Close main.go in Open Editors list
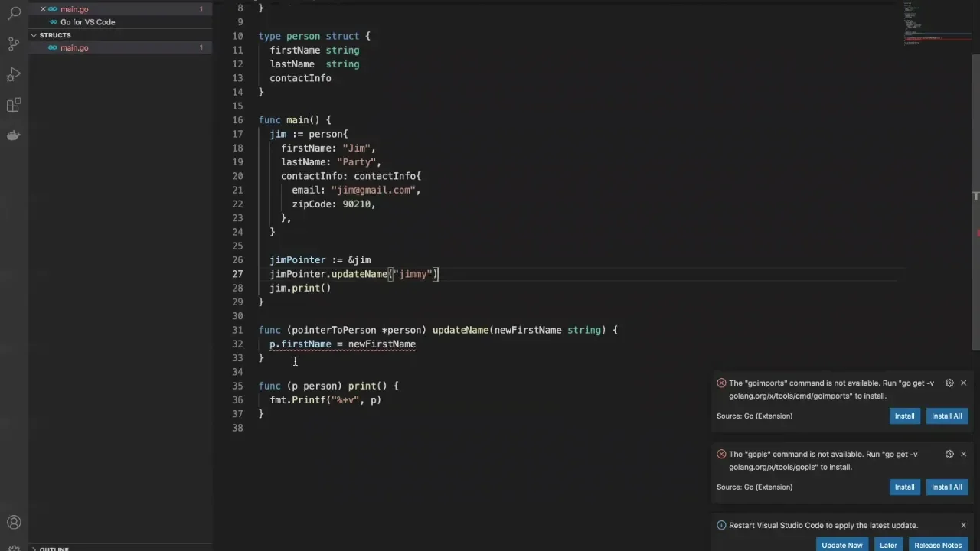Viewport: 980px width, 551px height. pyautogui.click(x=43, y=9)
